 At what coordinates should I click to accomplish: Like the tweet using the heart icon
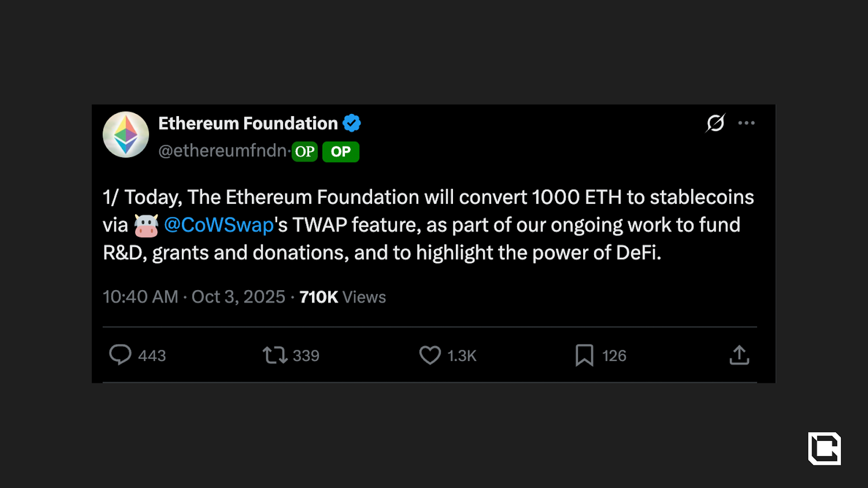click(430, 355)
